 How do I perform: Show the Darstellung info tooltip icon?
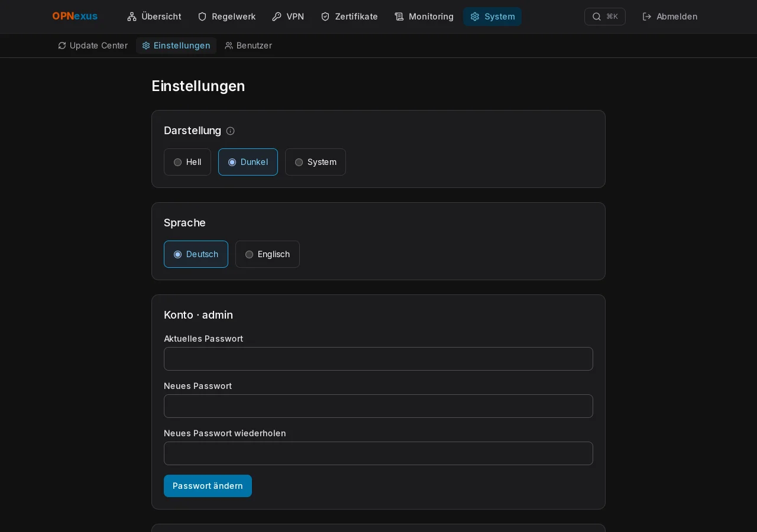(231, 131)
